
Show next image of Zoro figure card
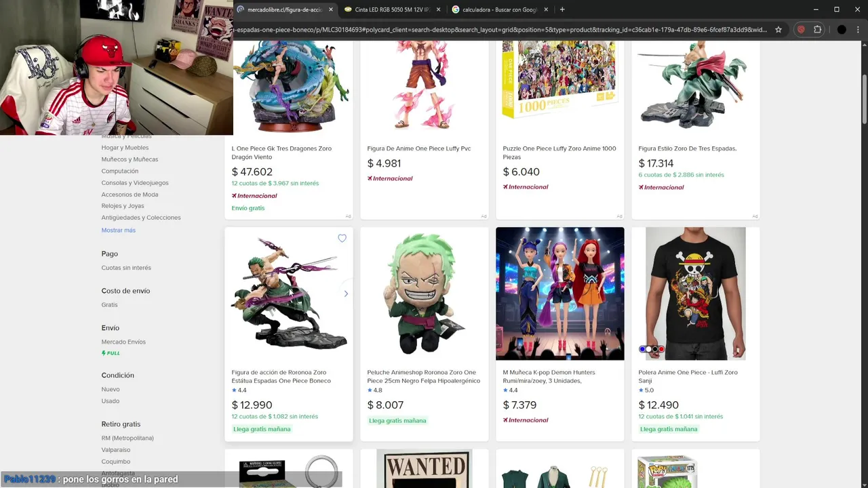click(346, 293)
